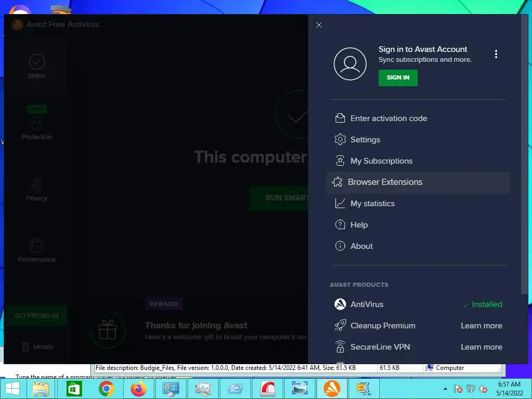Viewport: 532px width, 399px height.
Task: Open the yellow archive tool taskbar icon
Action: [x=364, y=389]
